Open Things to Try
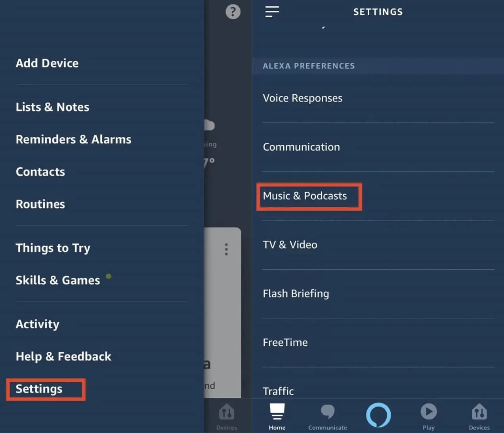 click(53, 248)
